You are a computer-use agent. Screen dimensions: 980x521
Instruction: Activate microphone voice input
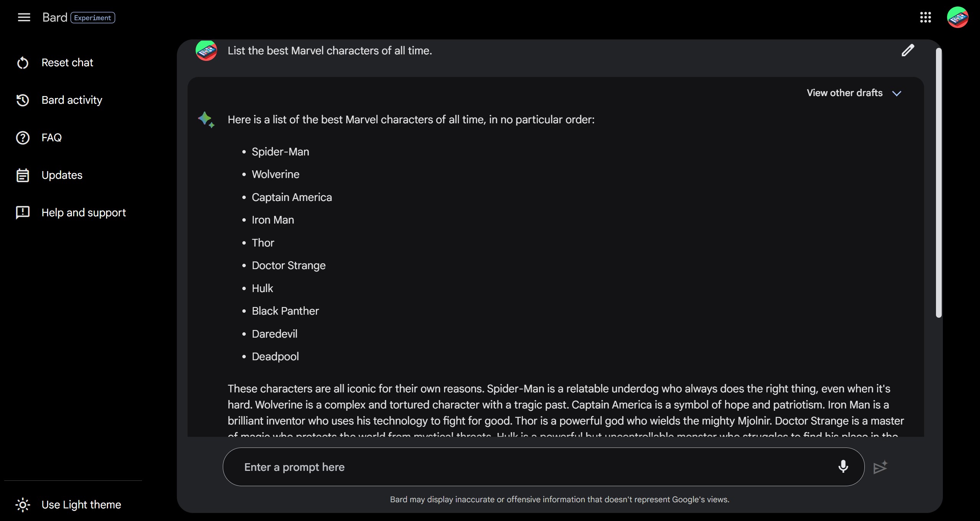[843, 467]
